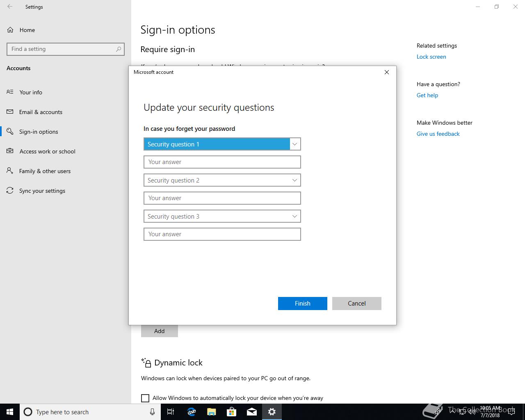Click the Add button behind dialog
The height and width of the screenshot is (420, 525).
[x=160, y=331]
